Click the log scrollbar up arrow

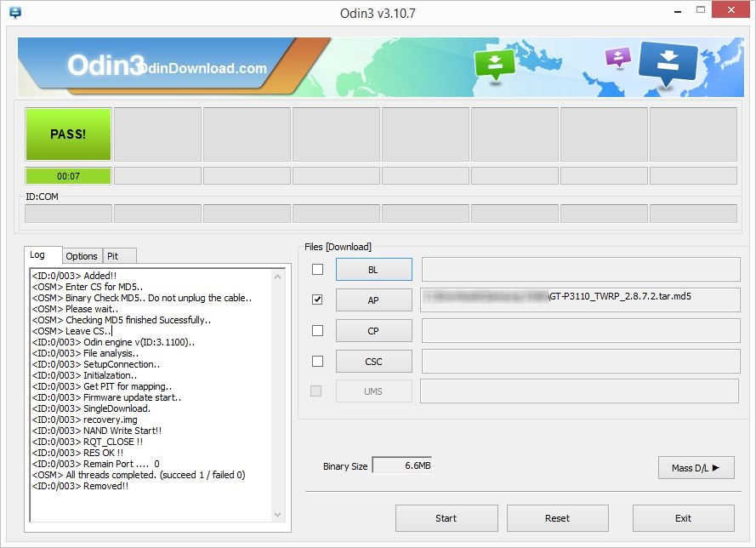(x=277, y=277)
